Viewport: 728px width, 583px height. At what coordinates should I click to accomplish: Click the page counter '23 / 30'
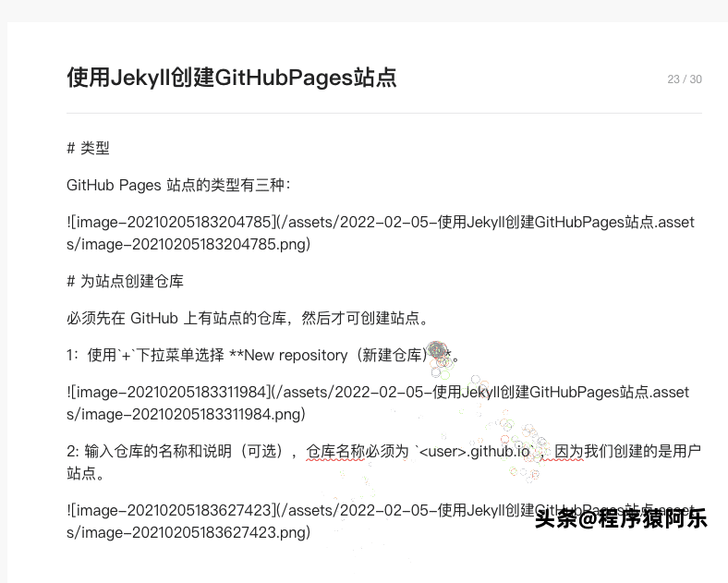tap(685, 79)
